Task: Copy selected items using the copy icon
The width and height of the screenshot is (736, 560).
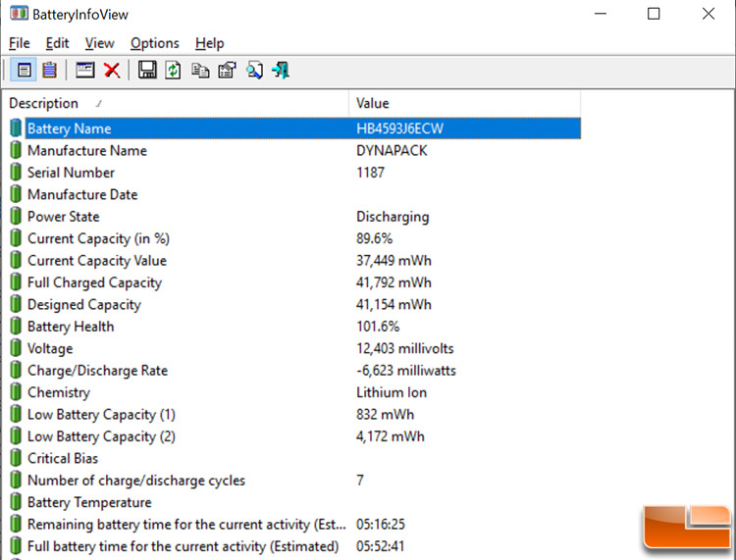Action: (x=200, y=71)
